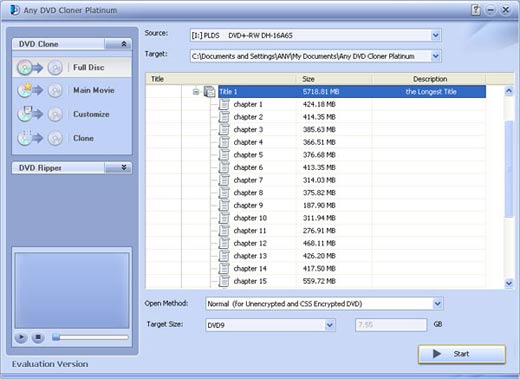
Task: Click the chapter 11 document icon
Action: click(x=224, y=231)
